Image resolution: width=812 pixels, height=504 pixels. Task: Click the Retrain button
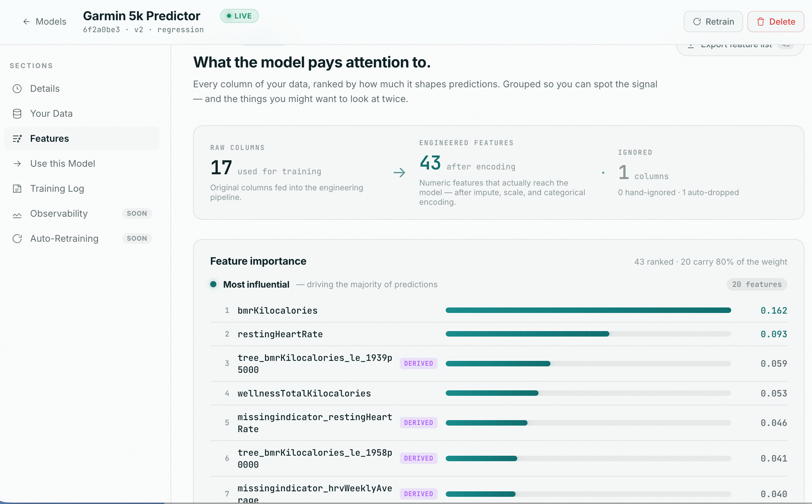click(x=713, y=22)
